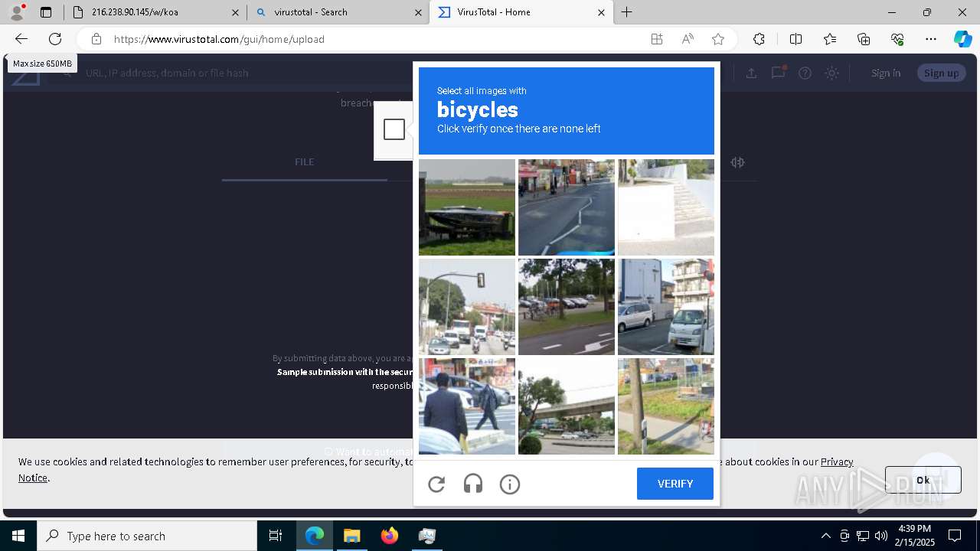The image size is (980, 551).
Task: Open the tab actions menu
Action: tap(46, 12)
